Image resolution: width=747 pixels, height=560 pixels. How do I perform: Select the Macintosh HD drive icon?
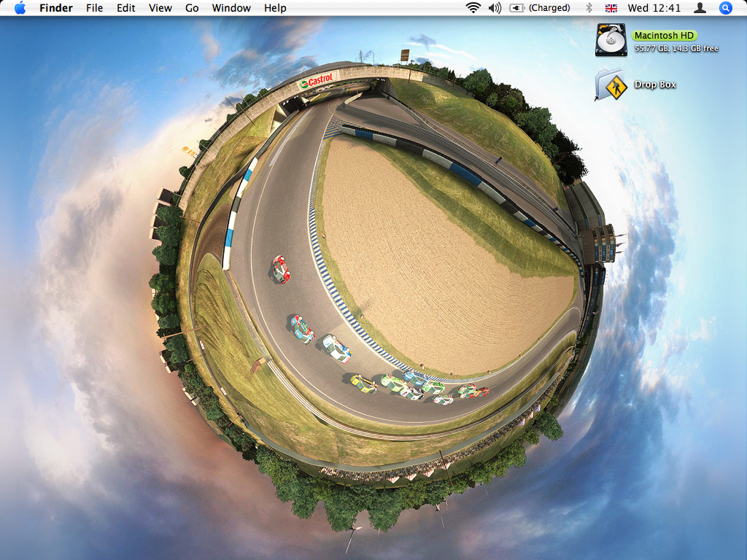611,40
